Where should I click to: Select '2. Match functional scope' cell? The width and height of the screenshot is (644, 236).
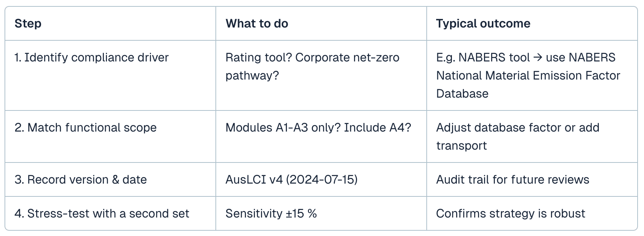tap(85, 127)
